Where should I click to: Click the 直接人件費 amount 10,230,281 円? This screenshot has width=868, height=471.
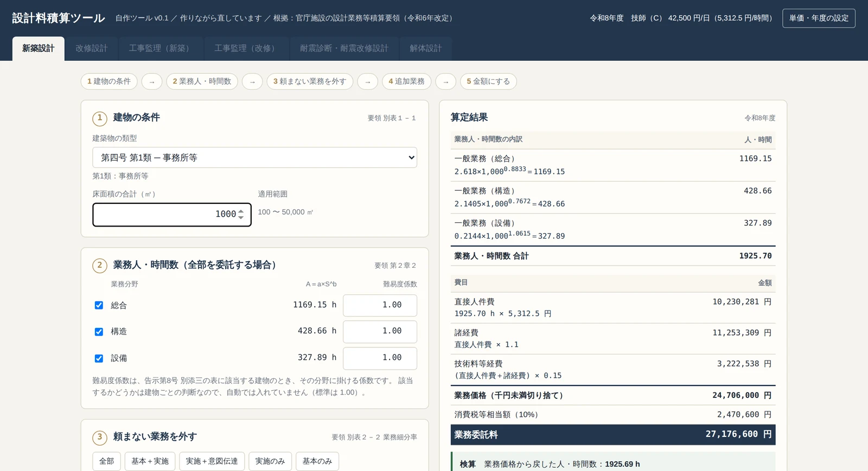(742, 301)
